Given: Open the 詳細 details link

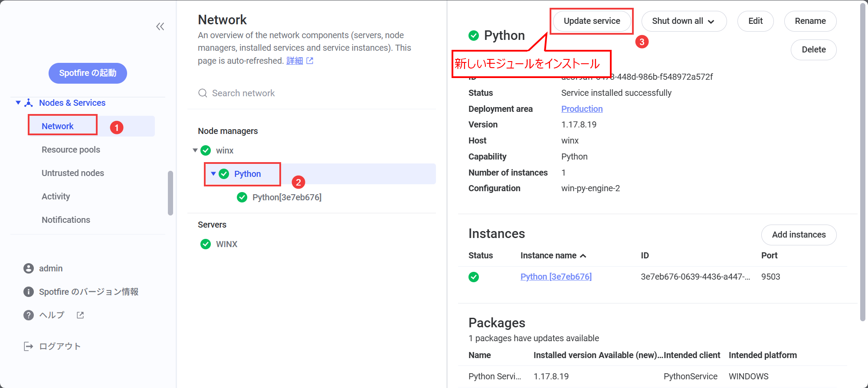Looking at the screenshot, I should 295,61.
